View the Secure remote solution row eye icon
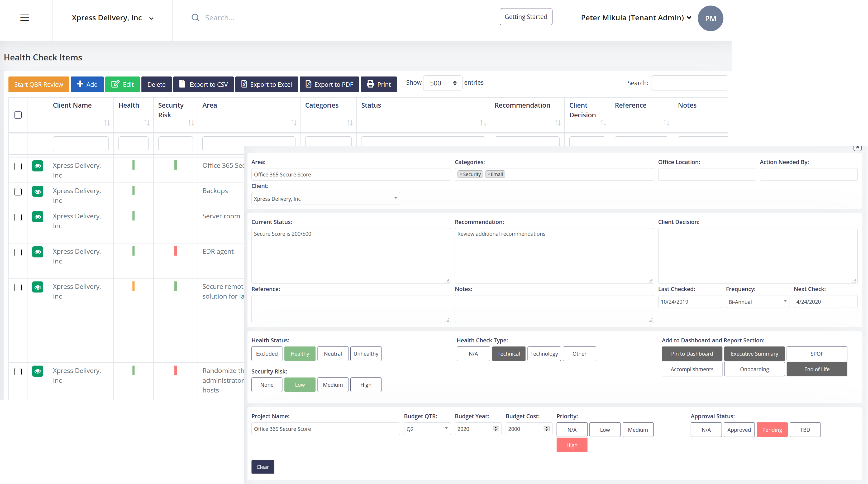This screenshot has width=868, height=484. click(38, 287)
